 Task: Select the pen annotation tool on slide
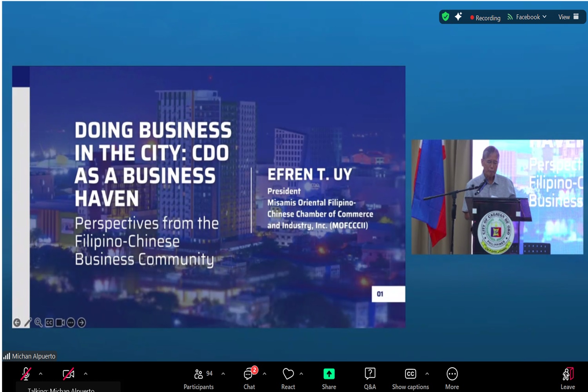pos(28,323)
